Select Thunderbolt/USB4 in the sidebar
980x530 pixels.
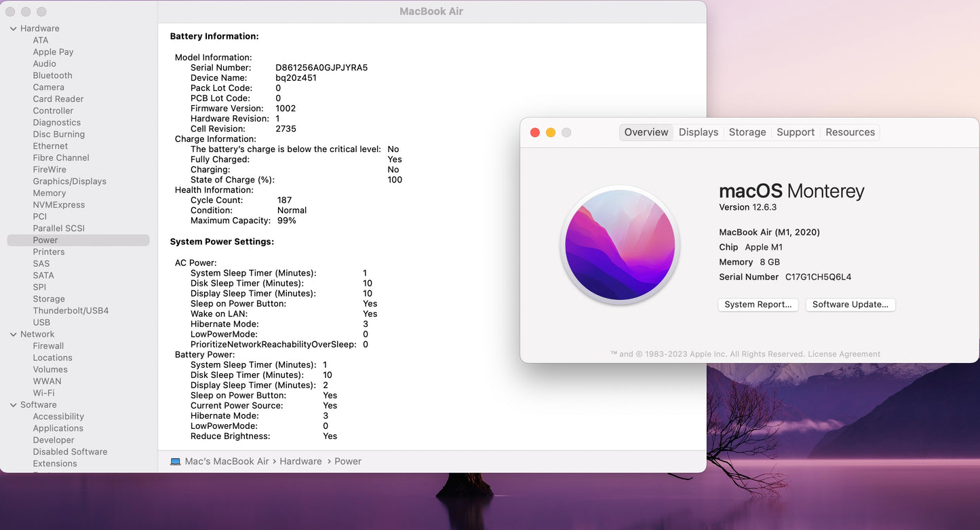(x=71, y=311)
